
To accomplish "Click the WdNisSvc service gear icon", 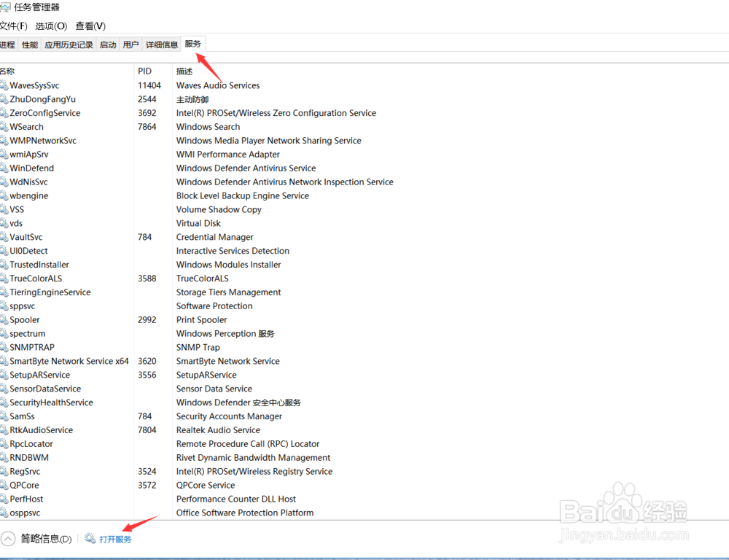I will click(x=4, y=182).
